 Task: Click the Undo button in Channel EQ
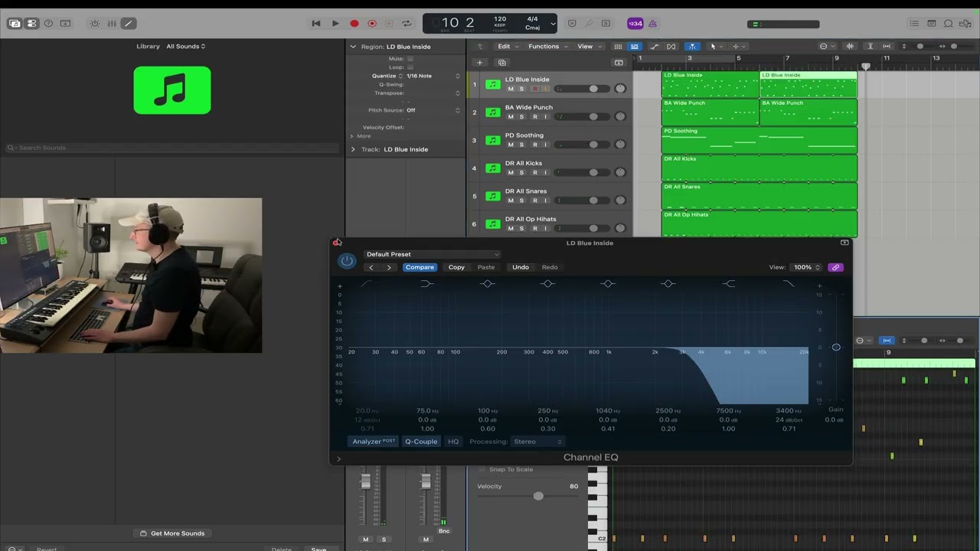(x=521, y=267)
